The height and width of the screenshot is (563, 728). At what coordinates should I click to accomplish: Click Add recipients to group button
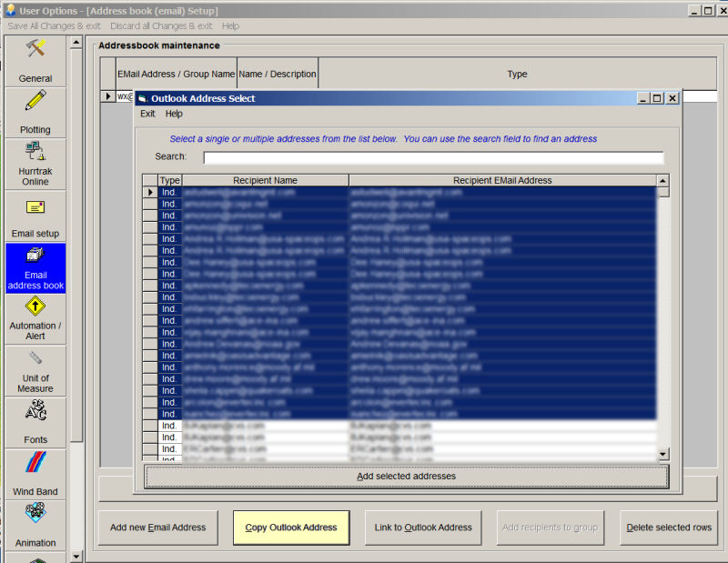pyautogui.click(x=551, y=528)
